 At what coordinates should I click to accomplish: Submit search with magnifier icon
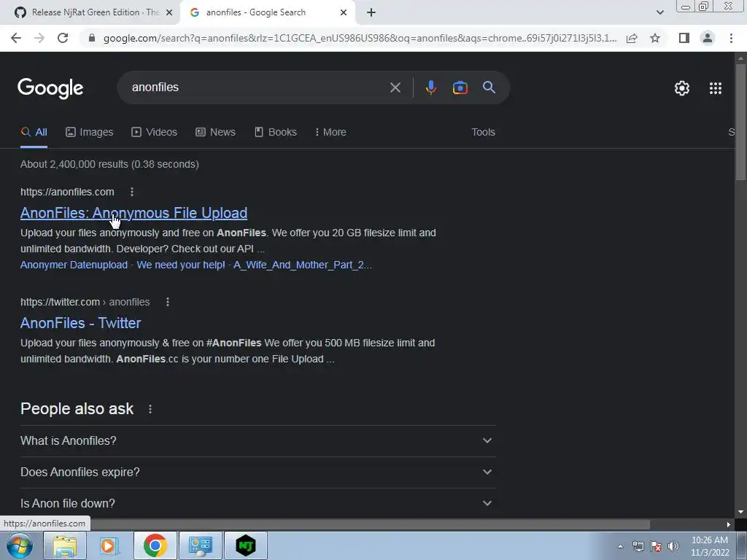pos(489,87)
